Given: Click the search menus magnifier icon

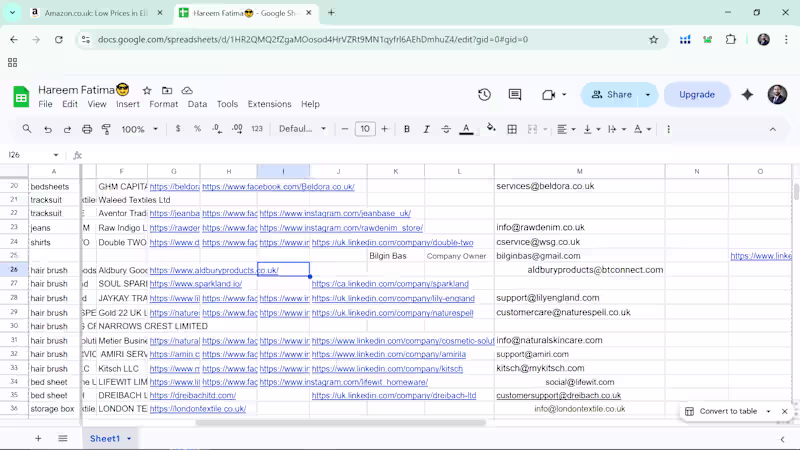Looking at the screenshot, I should tap(27, 129).
